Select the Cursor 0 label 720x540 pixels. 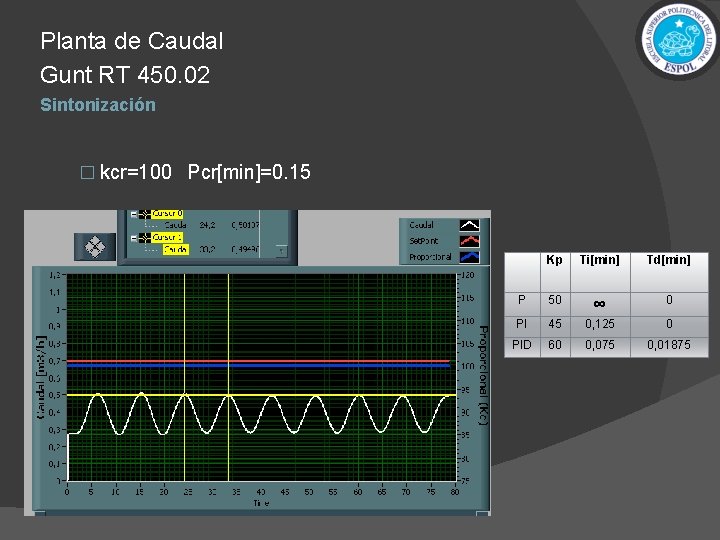pos(167,214)
